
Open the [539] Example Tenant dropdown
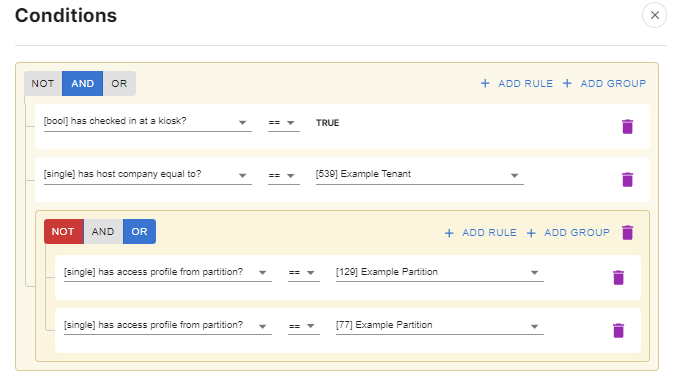pos(419,175)
